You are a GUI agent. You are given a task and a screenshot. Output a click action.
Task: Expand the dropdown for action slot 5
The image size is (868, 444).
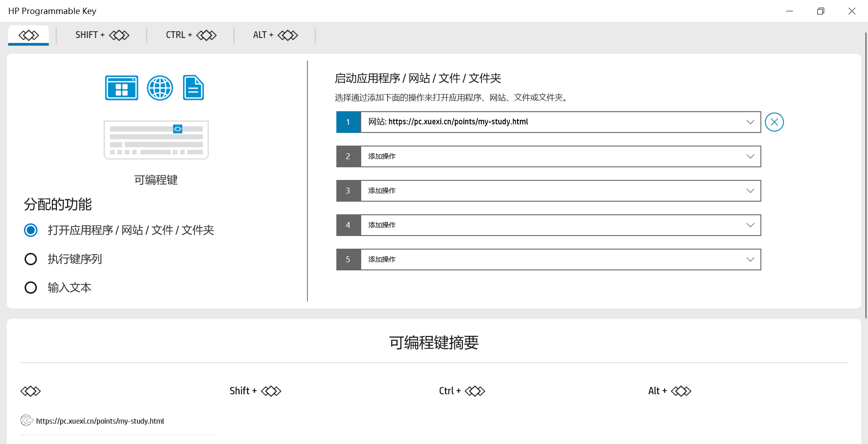750,259
